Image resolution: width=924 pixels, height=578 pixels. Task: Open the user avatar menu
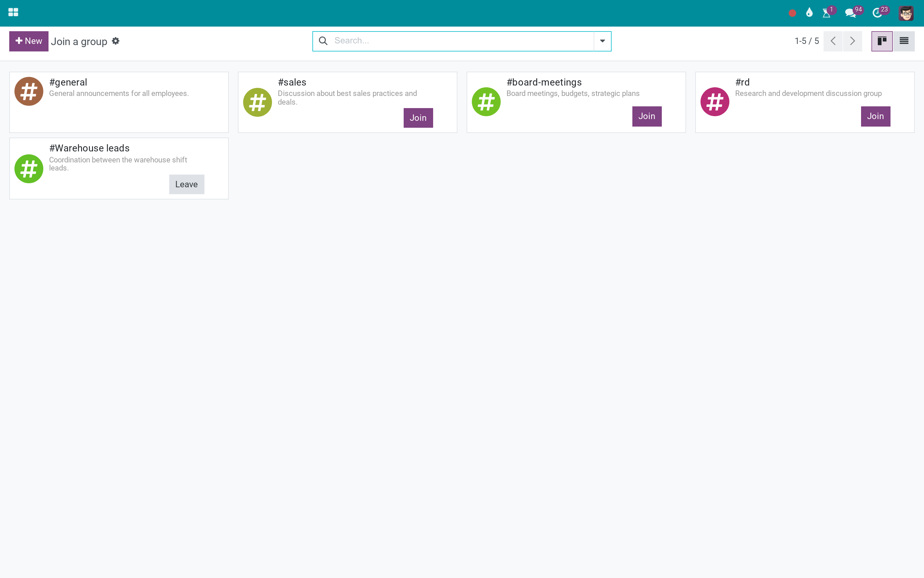pyautogui.click(x=906, y=13)
